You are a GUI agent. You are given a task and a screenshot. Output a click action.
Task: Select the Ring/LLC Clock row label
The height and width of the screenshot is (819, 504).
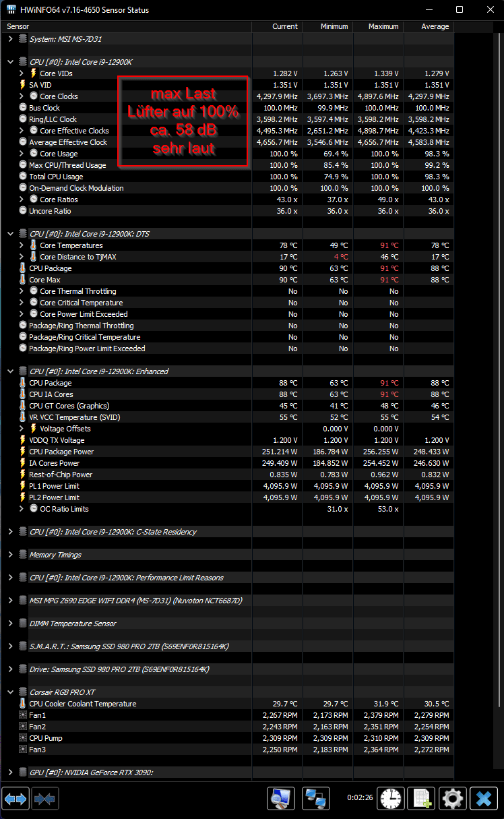pyautogui.click(x=53, y=119)
